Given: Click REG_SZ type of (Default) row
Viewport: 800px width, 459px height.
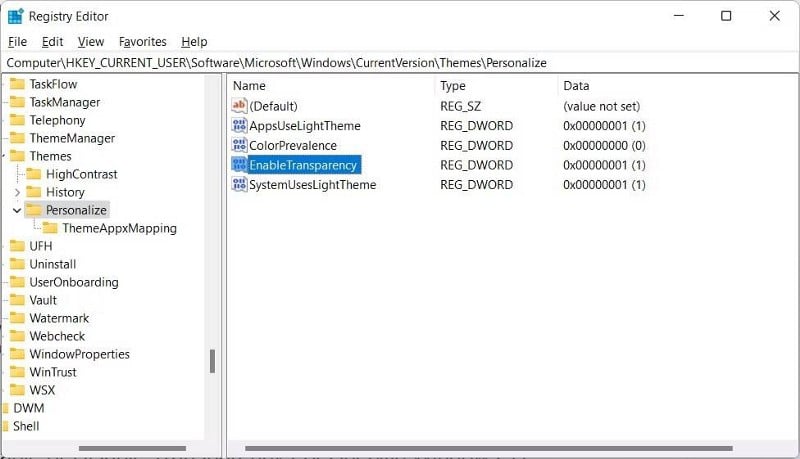Looking at the screenshot, I should [460, 106].
